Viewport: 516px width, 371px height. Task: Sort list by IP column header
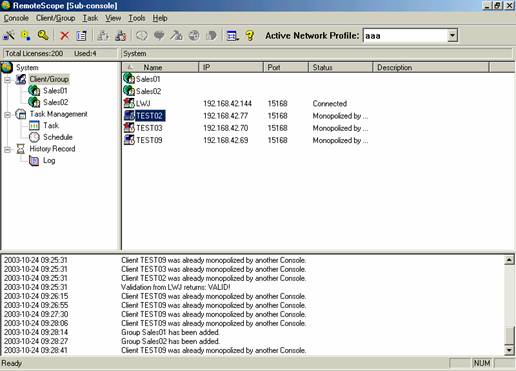click(x=231, y=67)
